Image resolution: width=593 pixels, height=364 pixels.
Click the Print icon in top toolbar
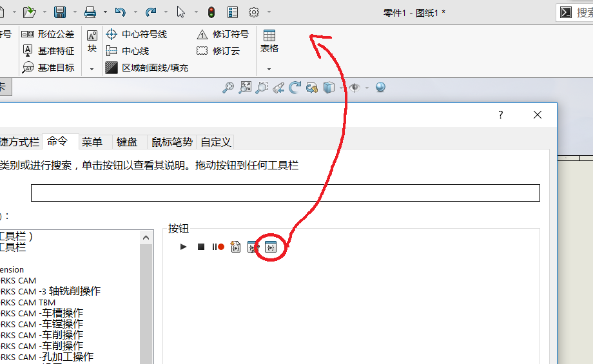coord(91,12)
